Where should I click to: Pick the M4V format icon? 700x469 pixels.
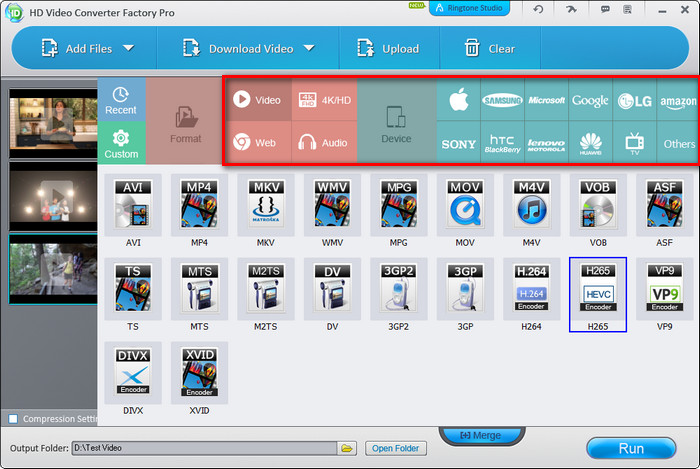pyautogui.click(x=531, y=205)
